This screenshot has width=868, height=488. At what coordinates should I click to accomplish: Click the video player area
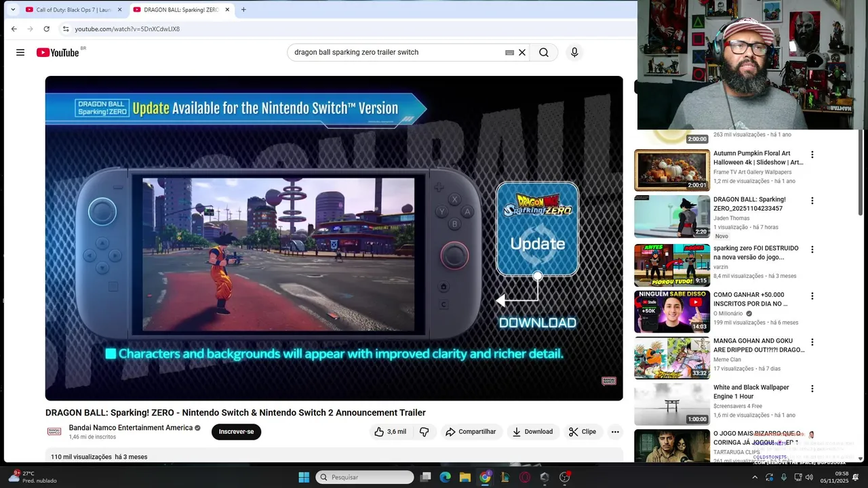point(334,238)
